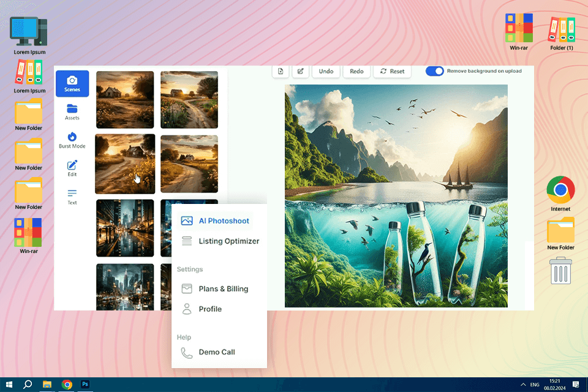The height and width of the screenshot is (392, 588).
Task: Open the taskbar clock and date
Action: [x=555, y=385]
